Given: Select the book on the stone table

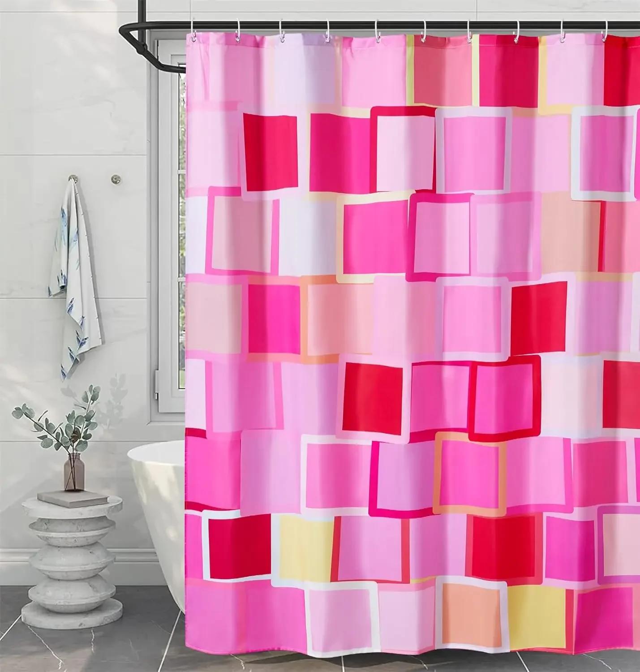Looking at the screenshot, I should point(73,496).
